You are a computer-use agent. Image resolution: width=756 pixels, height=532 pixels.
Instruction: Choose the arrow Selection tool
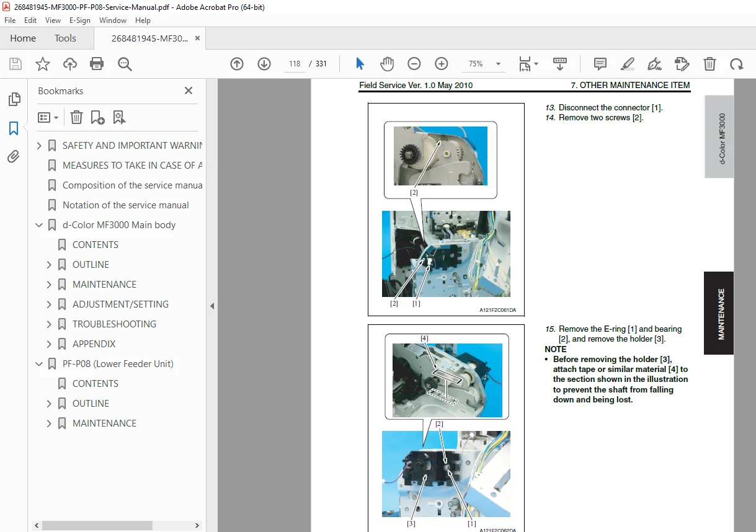[360, 64]
